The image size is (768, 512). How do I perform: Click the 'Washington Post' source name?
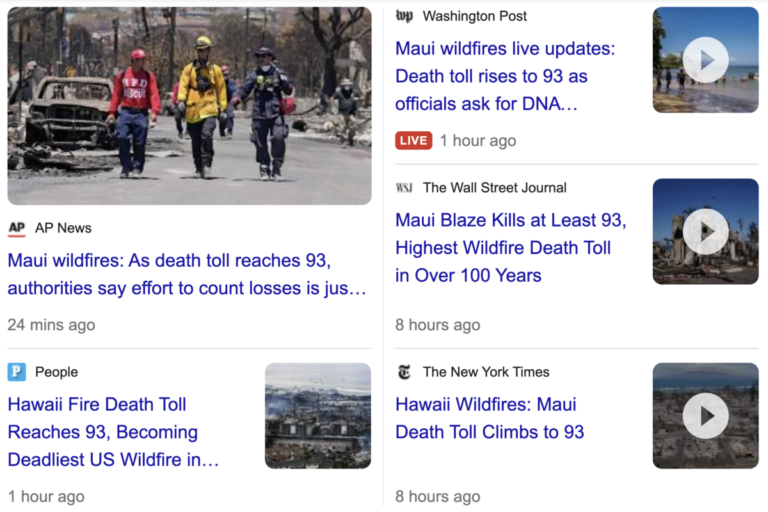tap(475, 16)
